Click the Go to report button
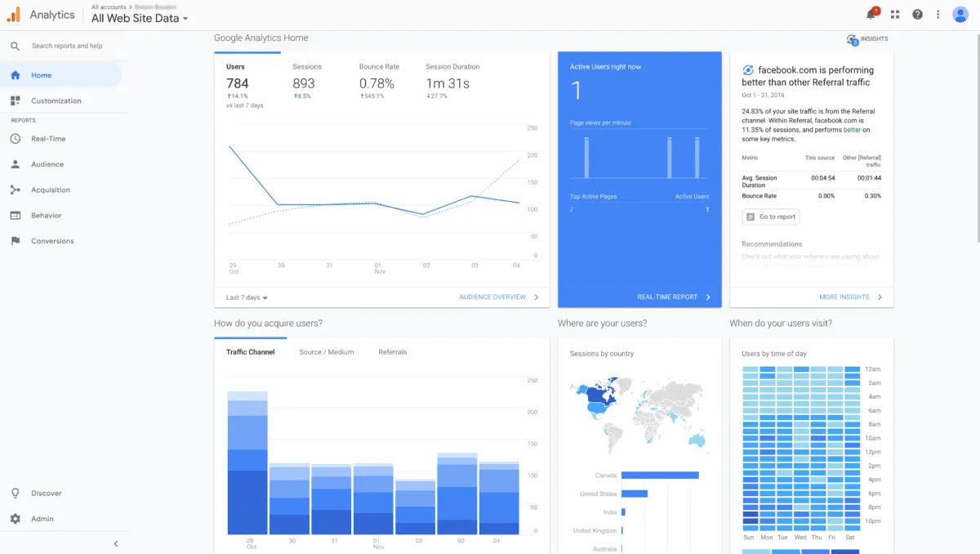This screenshot has height=554, width=980. click(770, 217)
